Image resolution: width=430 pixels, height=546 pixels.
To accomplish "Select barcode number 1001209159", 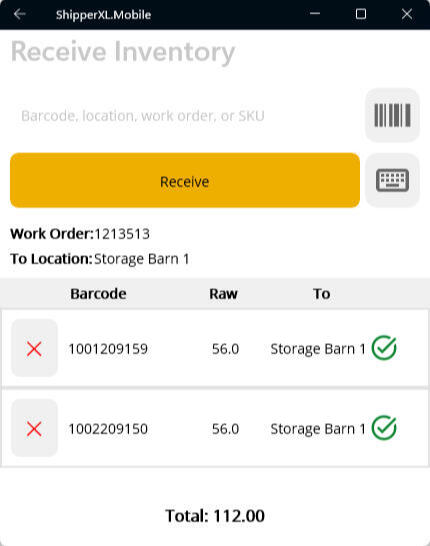I will pos(108,349).
